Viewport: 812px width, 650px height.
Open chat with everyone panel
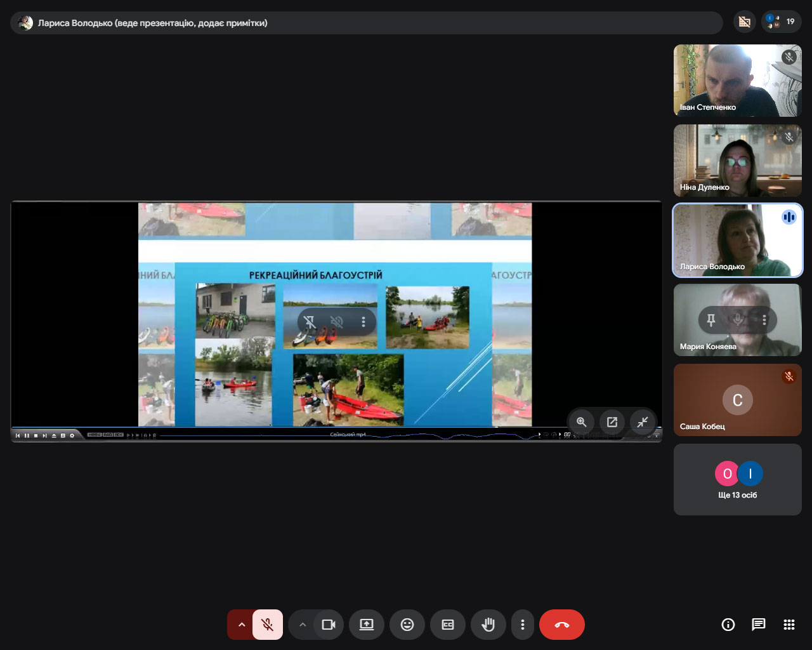click(x=759, y=625)
